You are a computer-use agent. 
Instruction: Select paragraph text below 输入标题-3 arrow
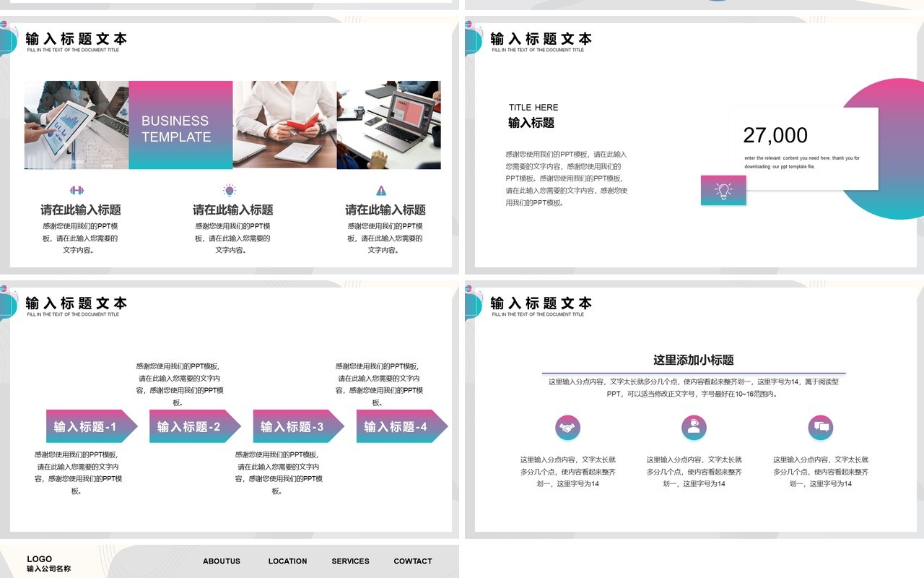[x=278, y=473]
